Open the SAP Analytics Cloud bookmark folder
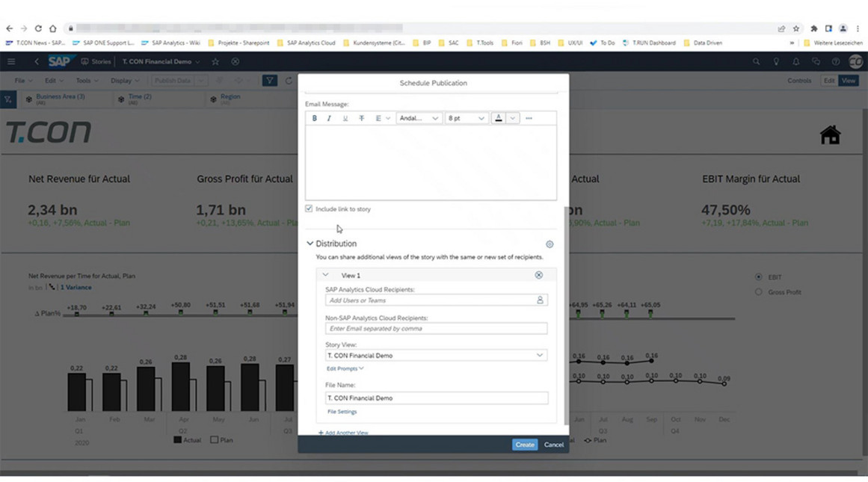 [306, 43]
